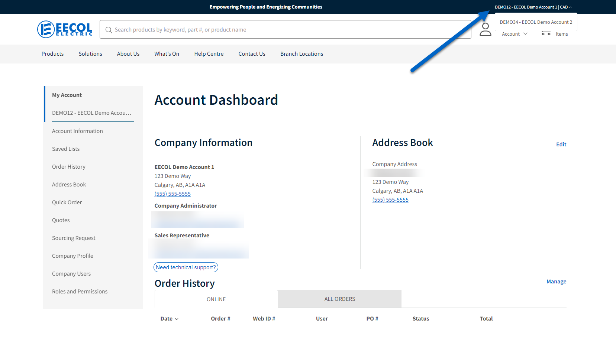Switch to DEMO34 - EECOL Demo Account 2

(x=536, y=22)
